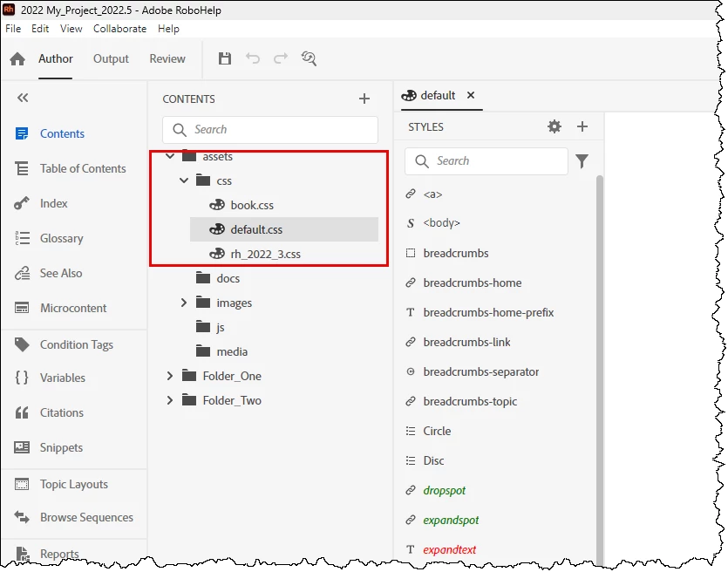728x572 pixels.
Task: Select the breadcrumbs-link style
Action: tap(458, 342)
